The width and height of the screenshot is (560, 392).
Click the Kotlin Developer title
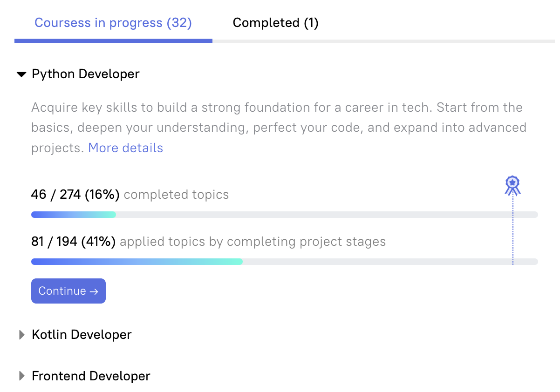click(x=82, y=335)
